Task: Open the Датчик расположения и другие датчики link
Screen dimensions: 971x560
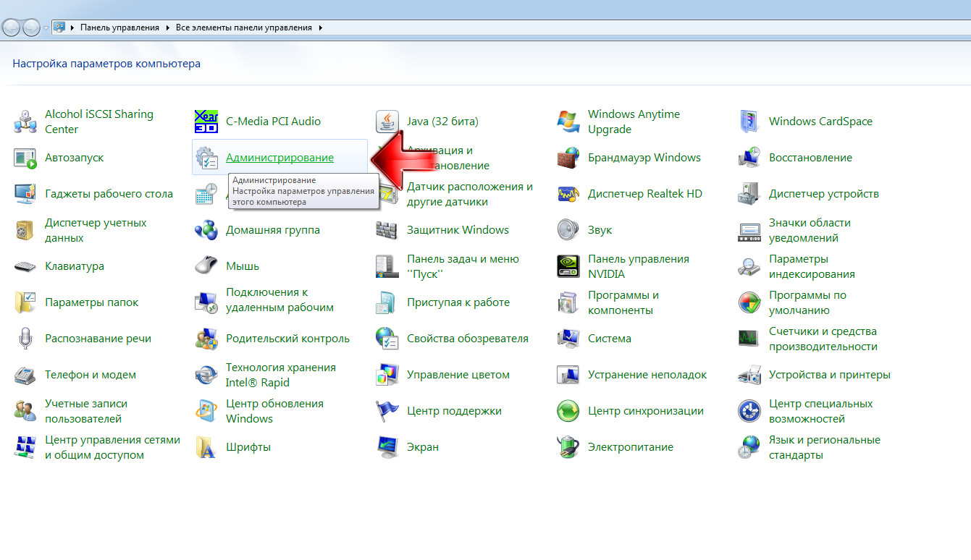Action: tap(470, 194)
